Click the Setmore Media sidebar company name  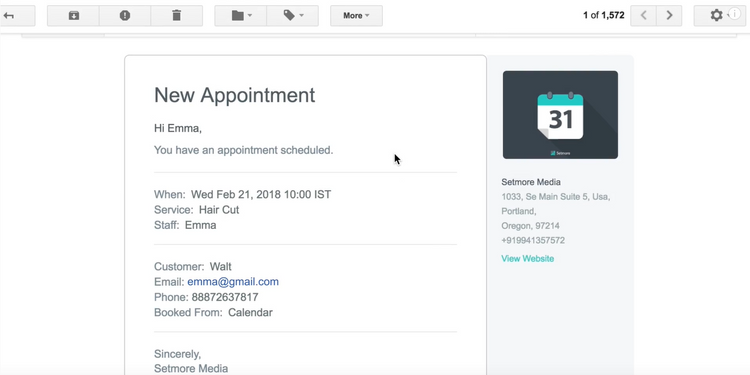tap(531, 182)
